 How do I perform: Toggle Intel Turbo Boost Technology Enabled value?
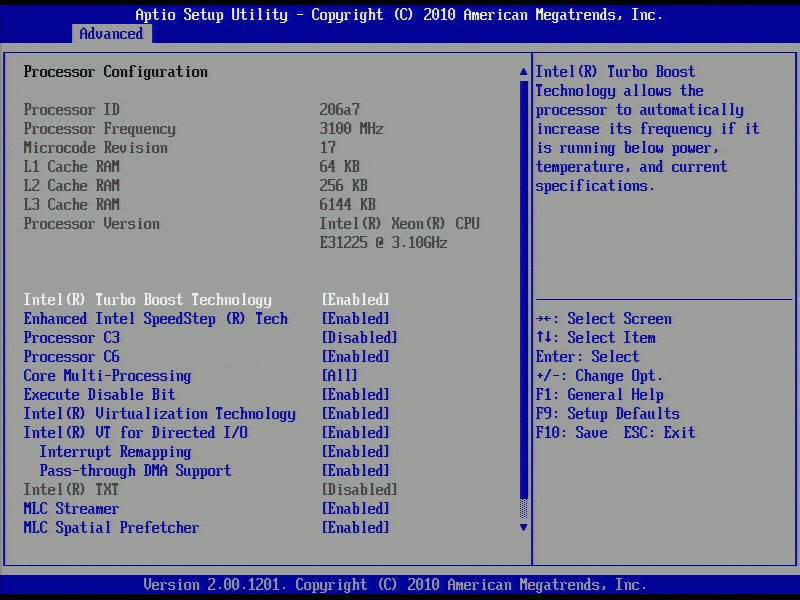pos(355,300)
